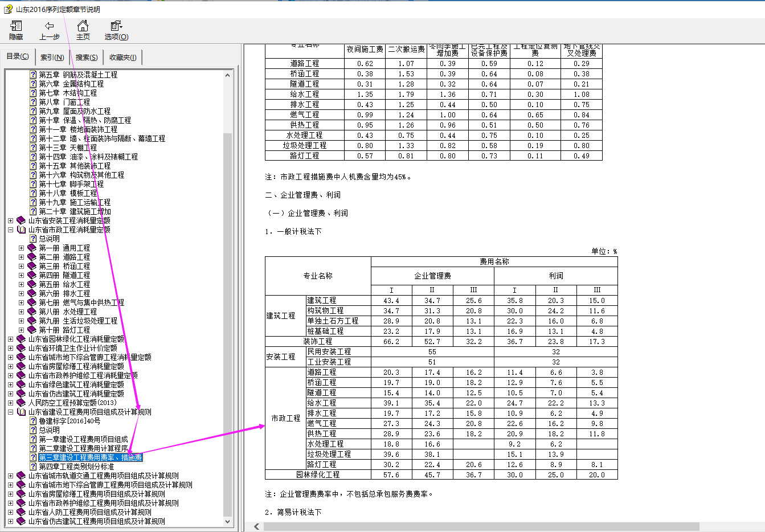The image size is (765, 532).
Task: Open 第十七章 脚手架工程 topic
Action: [71, 184]
